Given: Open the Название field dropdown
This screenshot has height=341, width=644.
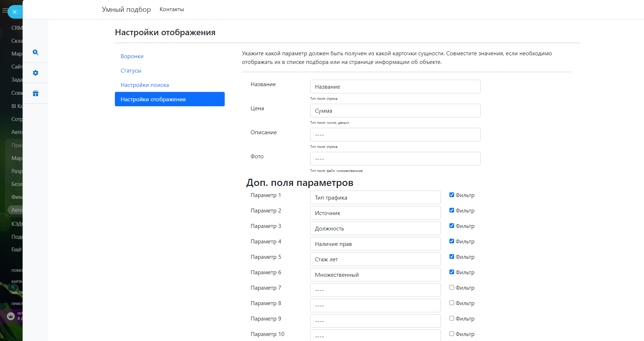Looking at the screenshot, I should [x=395, y=87].
